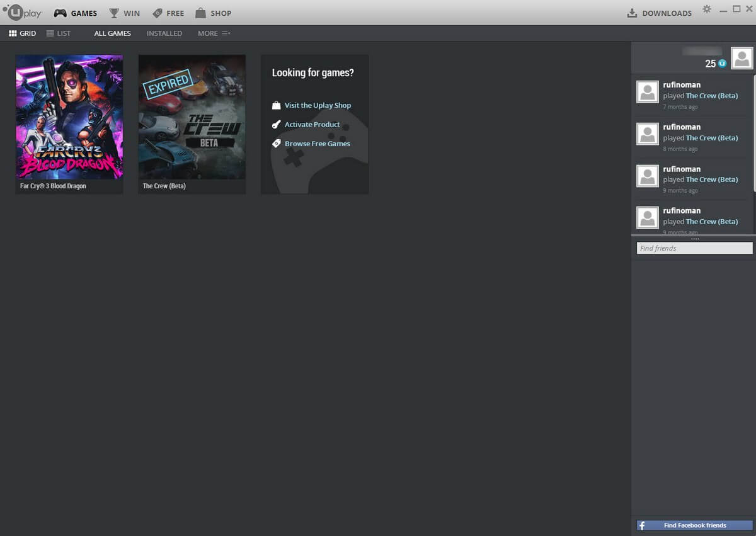The width and height of the screenshot is (756, 536).
Task: Open The Crew (Beta) link from 8 months ago
Action: point(712,138)
